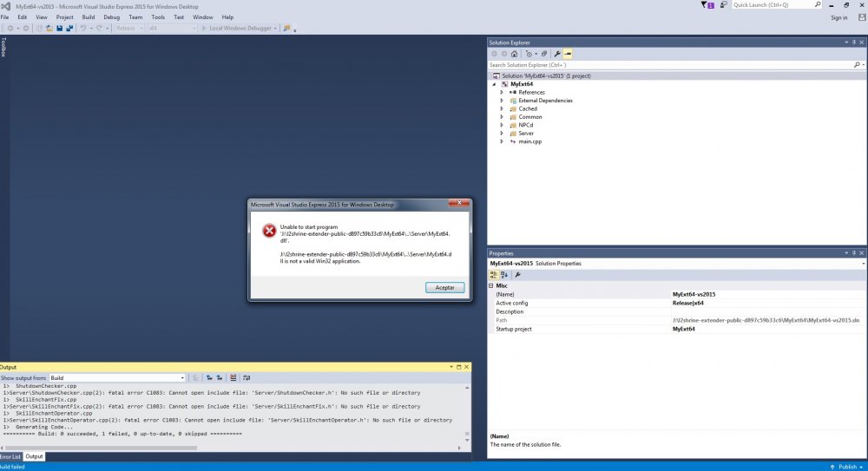The width and height of the screenshot is (868, 471).
Task: Click the notifications flag icon in title bar
Action: (x=710, y=5)
